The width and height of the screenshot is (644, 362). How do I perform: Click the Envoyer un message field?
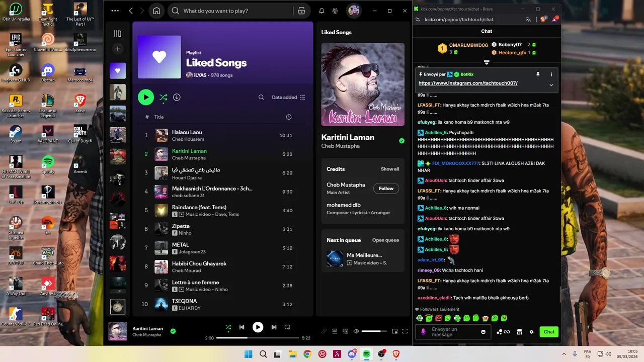453,332
